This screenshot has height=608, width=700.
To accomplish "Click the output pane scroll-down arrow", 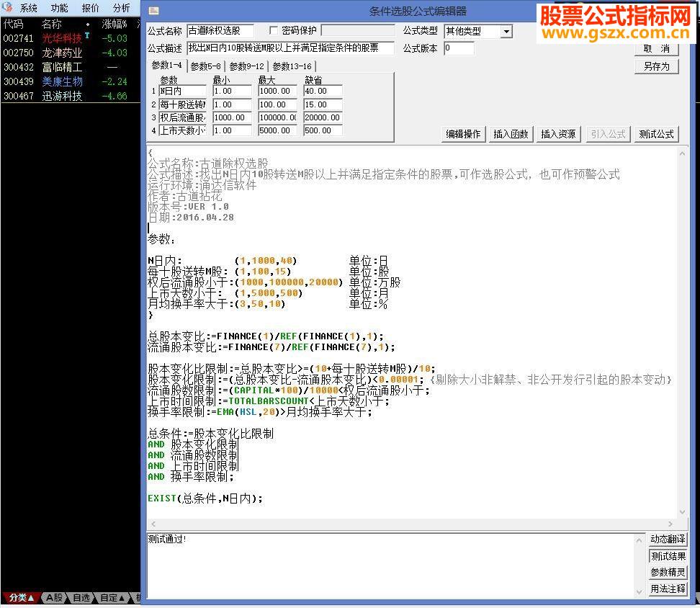I will [640, 591].
